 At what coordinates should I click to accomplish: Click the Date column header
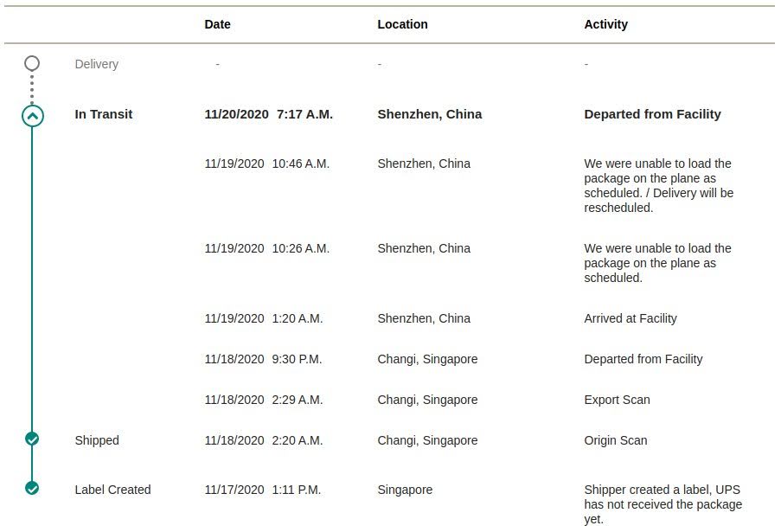point(217,24)
